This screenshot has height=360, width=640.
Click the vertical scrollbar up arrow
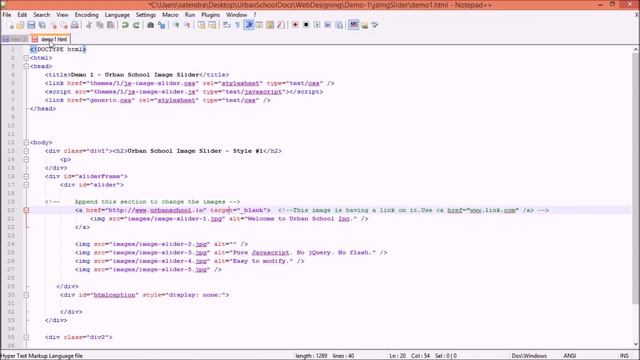(636, 49)
